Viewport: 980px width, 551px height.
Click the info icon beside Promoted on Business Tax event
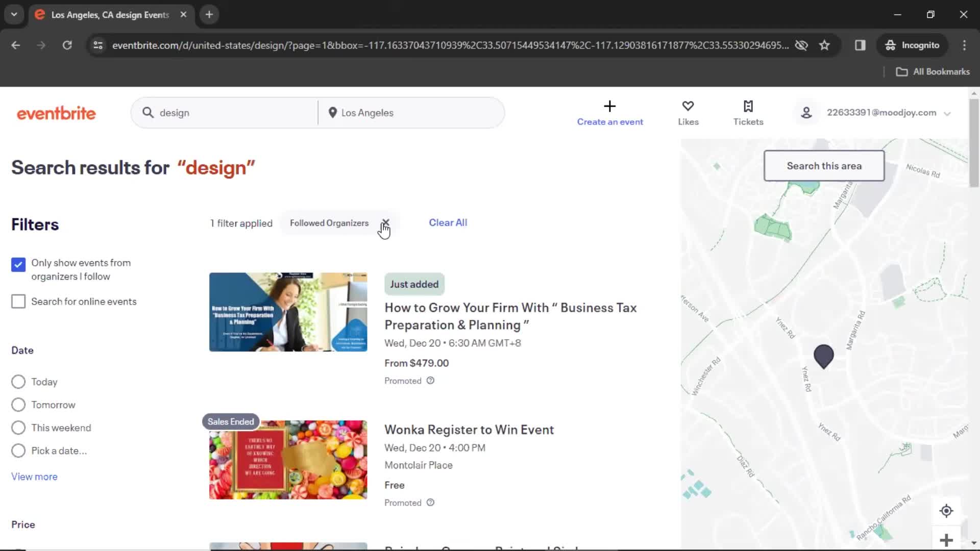click(430, 381)
